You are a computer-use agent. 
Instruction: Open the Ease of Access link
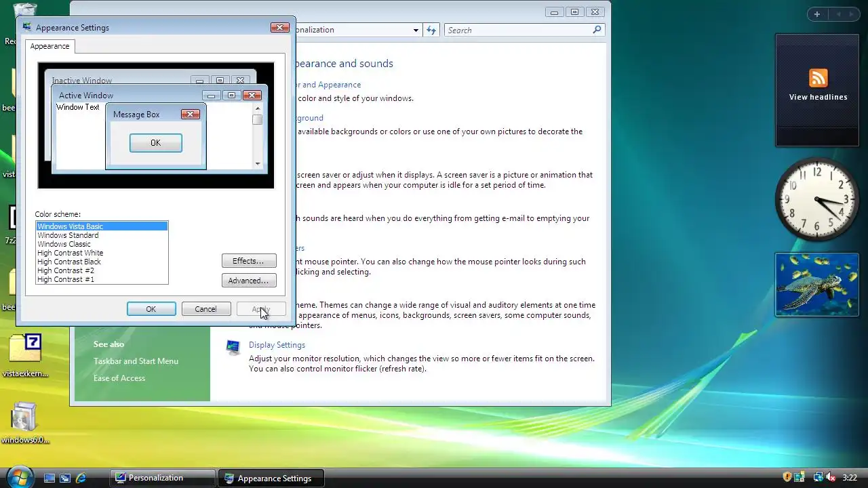pyautogui.click(x=119, y=378)
